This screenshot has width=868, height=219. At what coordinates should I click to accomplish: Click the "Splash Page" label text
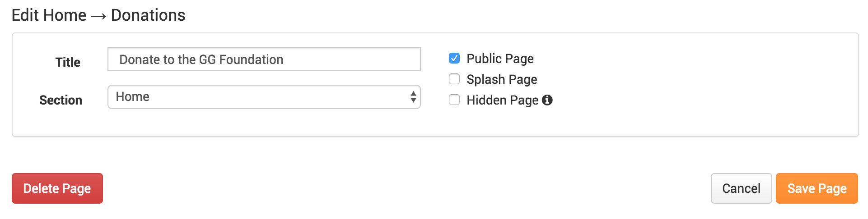[x=502, y=79]
